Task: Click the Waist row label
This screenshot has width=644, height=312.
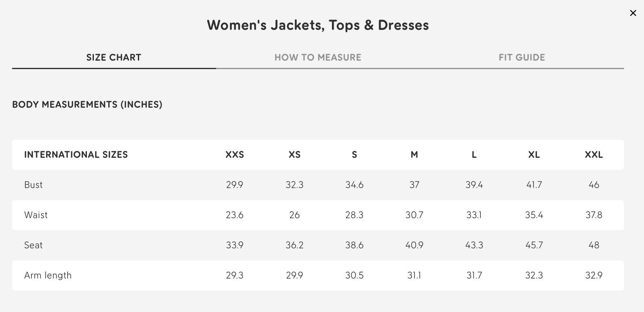Action: coord(36,215)
